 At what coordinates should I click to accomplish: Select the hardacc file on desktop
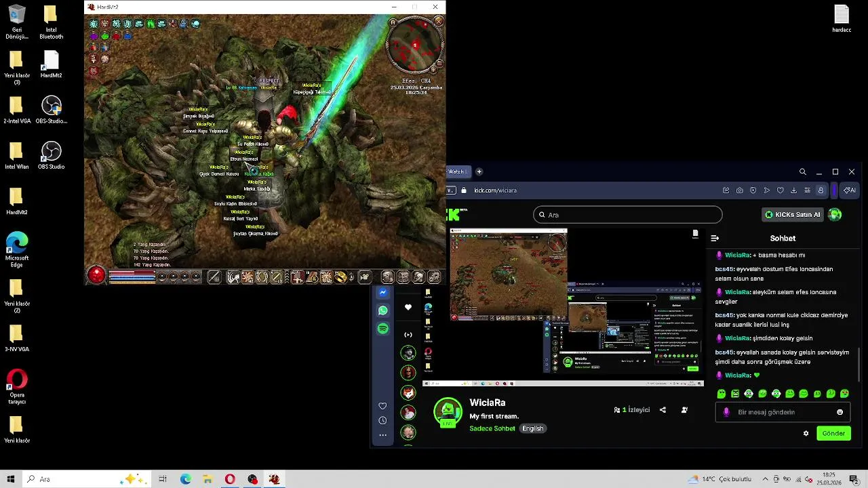click(842, 19)
